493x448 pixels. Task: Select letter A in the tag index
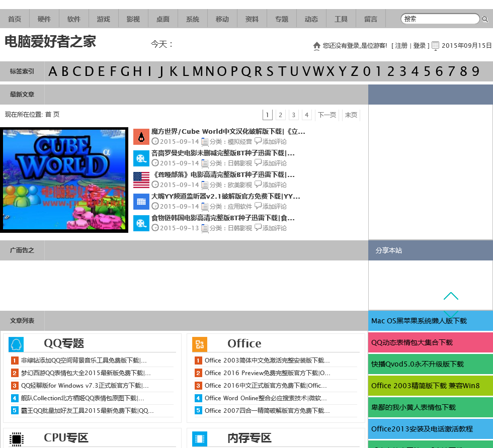coord(53,71)
